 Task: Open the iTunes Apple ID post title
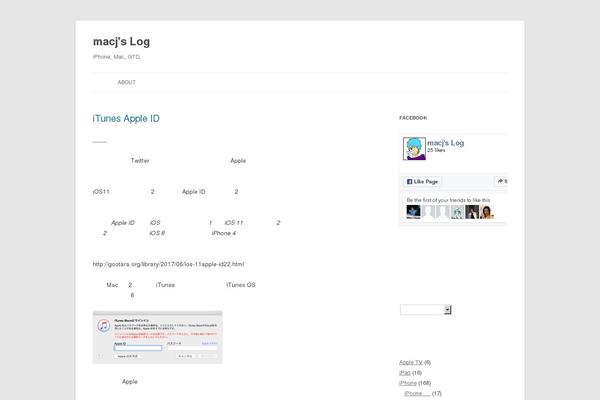point(126,119)
